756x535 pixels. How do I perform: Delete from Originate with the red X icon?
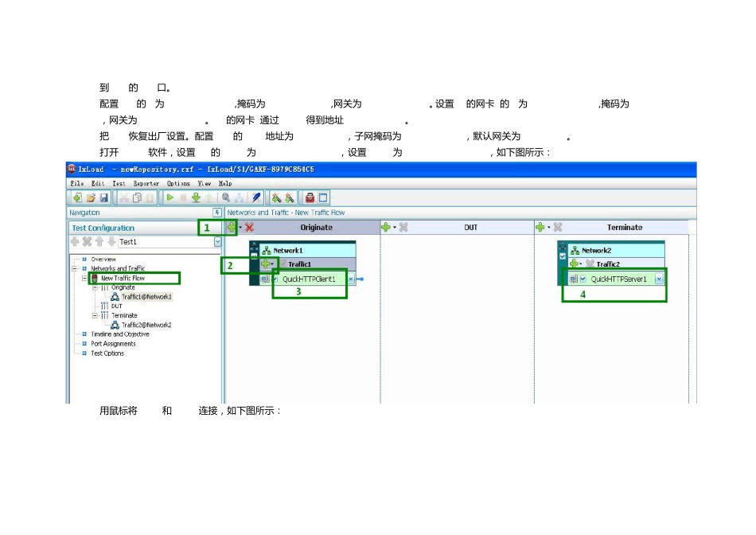click(249, 227)
